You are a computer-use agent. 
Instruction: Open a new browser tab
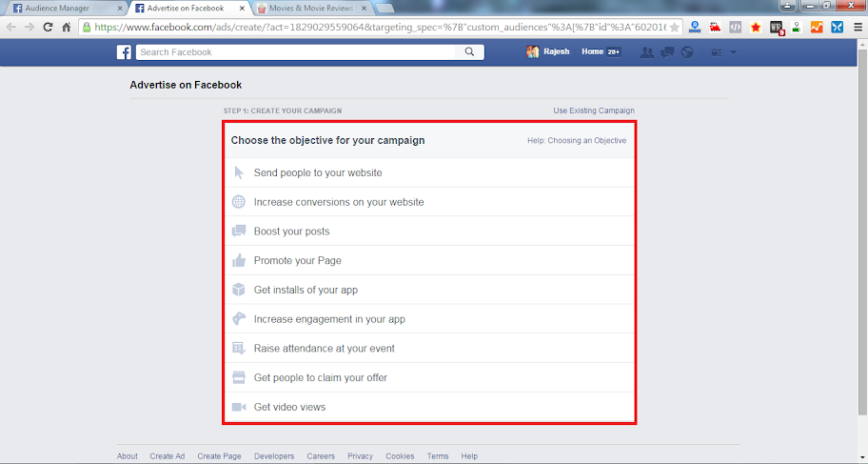pos(385,9)
